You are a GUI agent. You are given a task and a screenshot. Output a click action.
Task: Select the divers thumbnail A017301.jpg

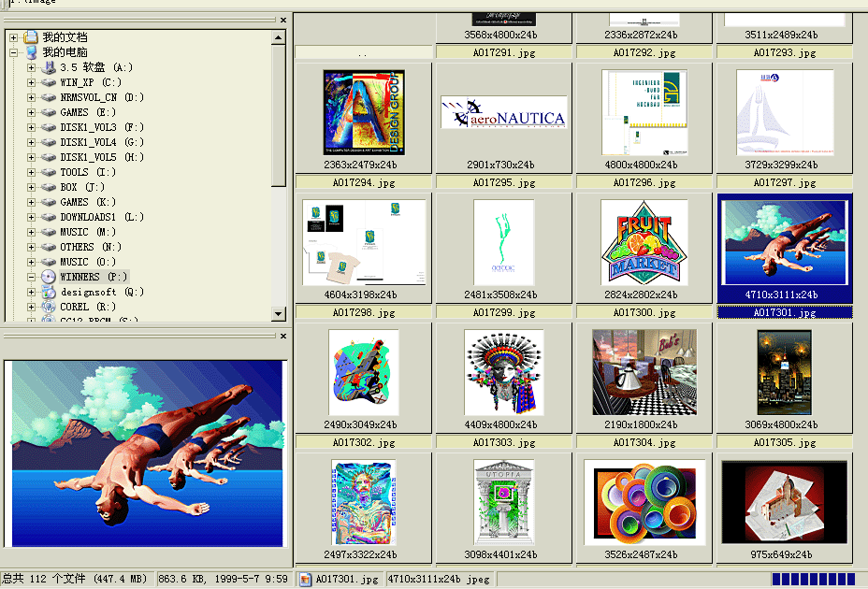click(x=785, y=242)
